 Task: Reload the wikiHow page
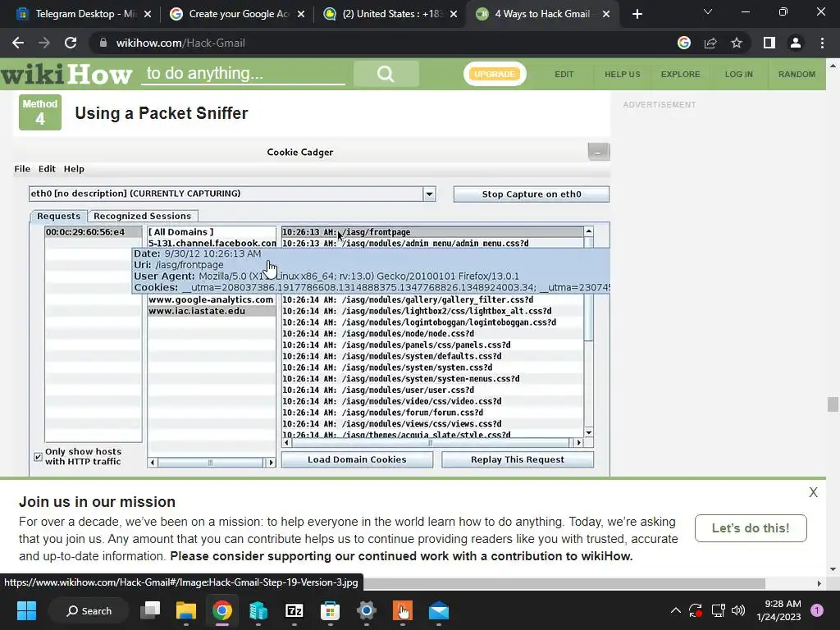[71, 43]
